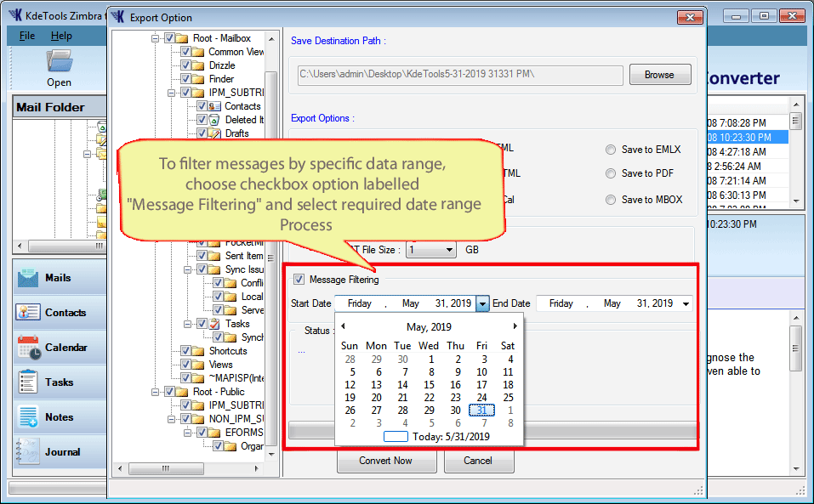Uncheck the Root - Public checkbox

(169, 392)
